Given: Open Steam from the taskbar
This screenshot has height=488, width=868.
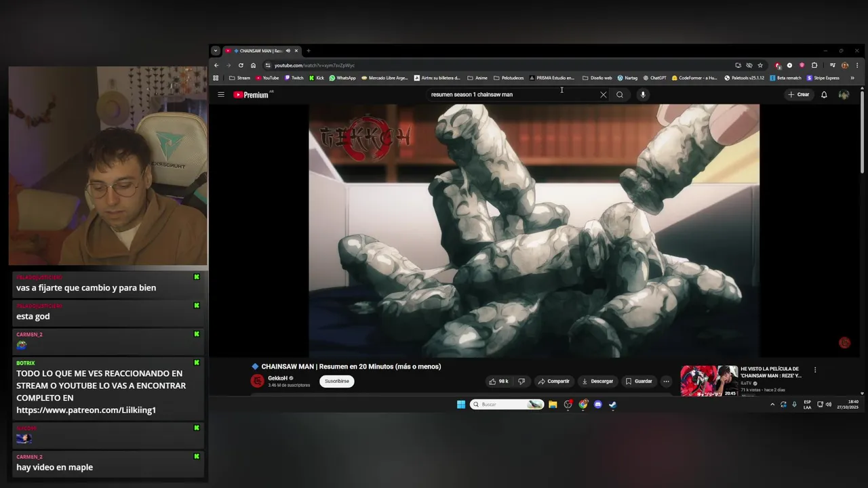Looking at the screenshot, I should (612, 405).
